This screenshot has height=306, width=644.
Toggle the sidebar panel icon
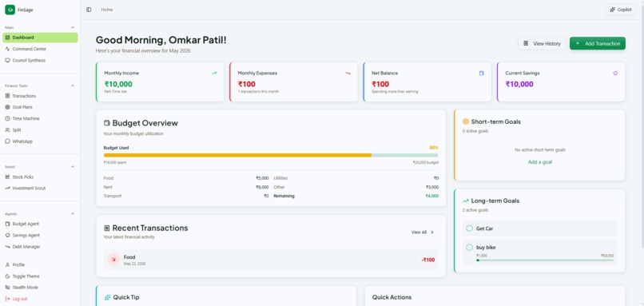(x=89, y=10)
